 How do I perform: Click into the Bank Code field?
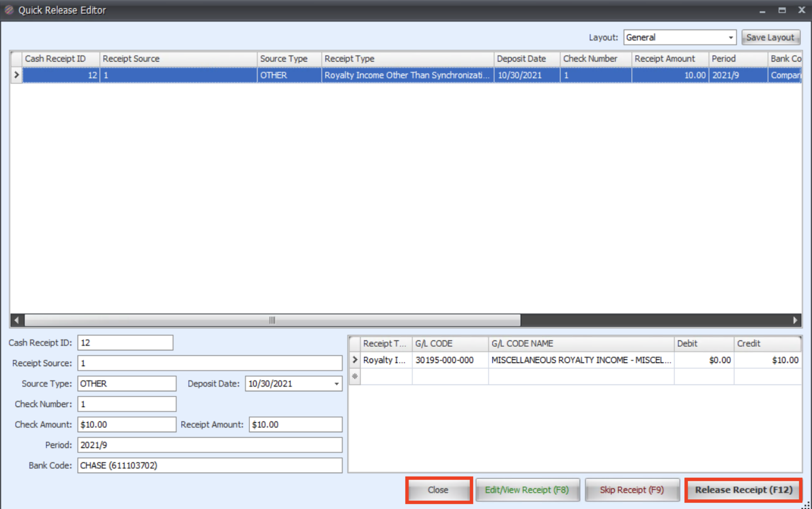pos(210,465)
